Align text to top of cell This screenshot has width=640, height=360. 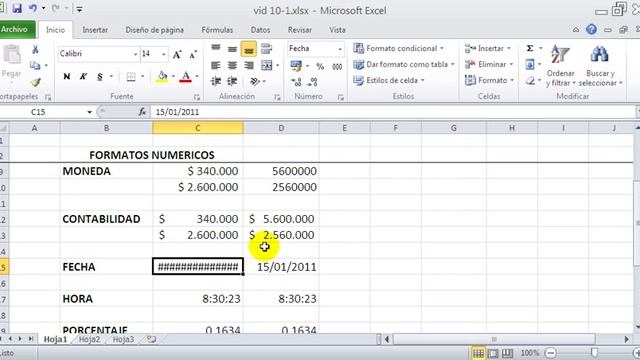click(x=216, y=49)
